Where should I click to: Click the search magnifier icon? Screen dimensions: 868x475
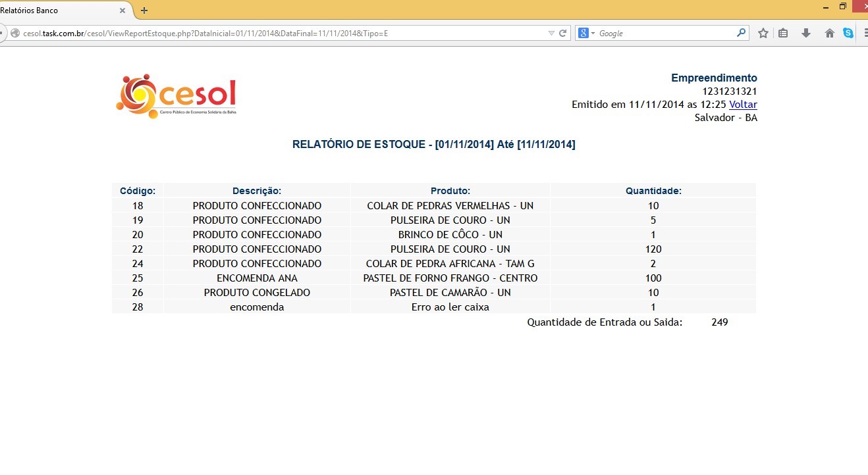741,33
